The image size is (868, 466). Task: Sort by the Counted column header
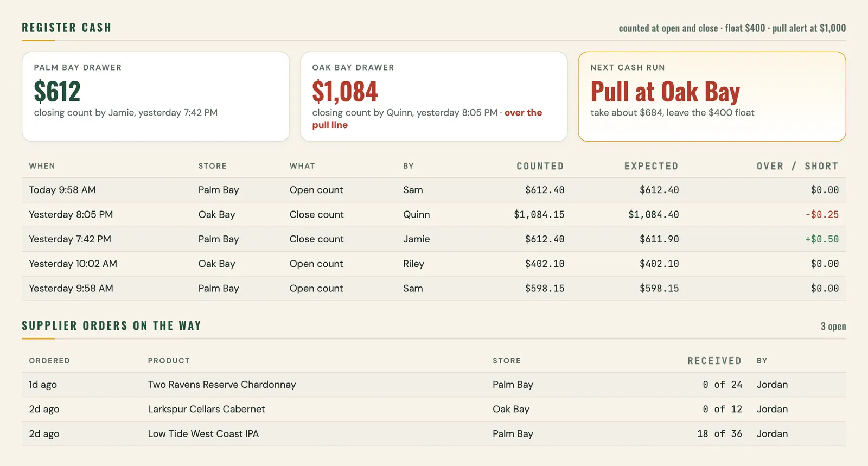point(540,166)
